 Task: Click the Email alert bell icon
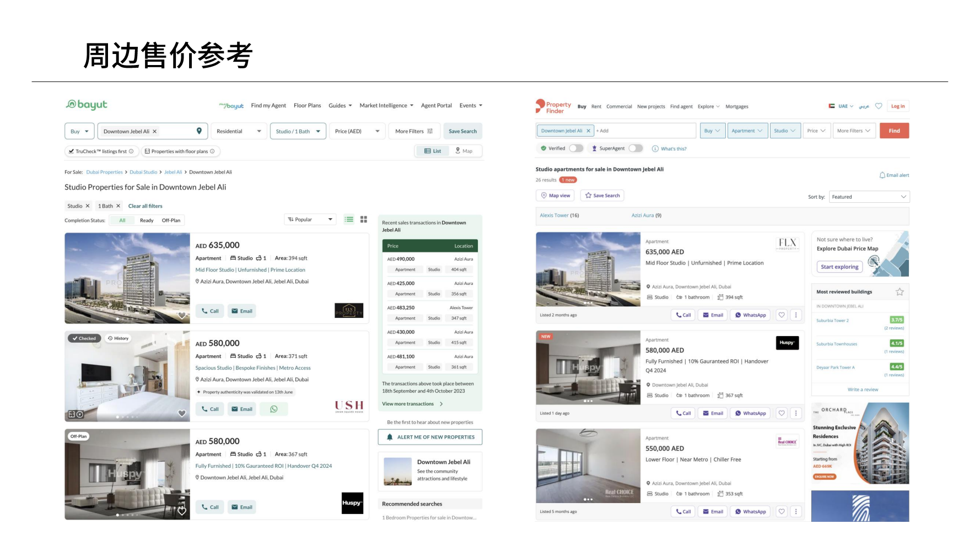click(x=882, y=175)
